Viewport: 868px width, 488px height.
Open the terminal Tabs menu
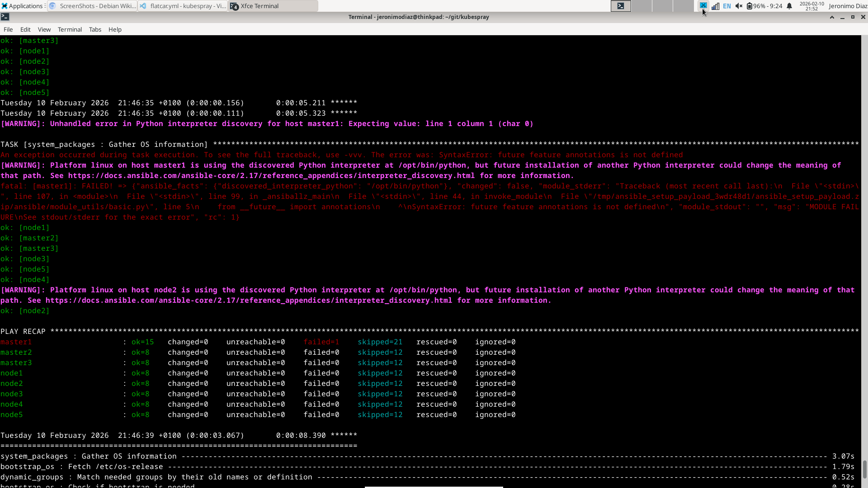[95, 29]
